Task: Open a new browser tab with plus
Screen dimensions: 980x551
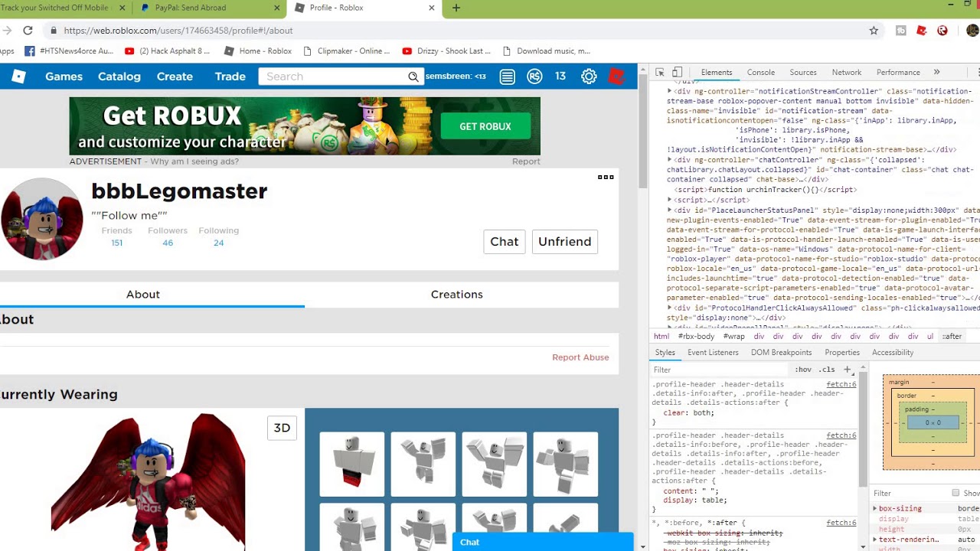Action: coord(456,8)
